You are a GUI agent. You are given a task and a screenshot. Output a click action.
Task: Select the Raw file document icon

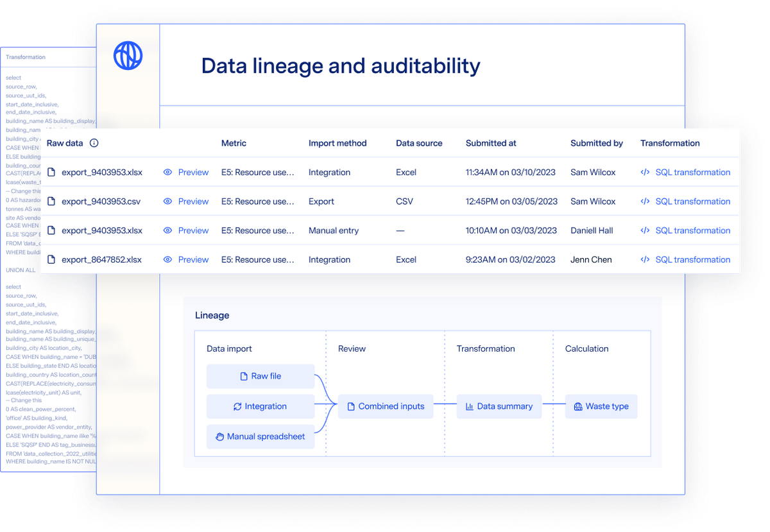244,376
